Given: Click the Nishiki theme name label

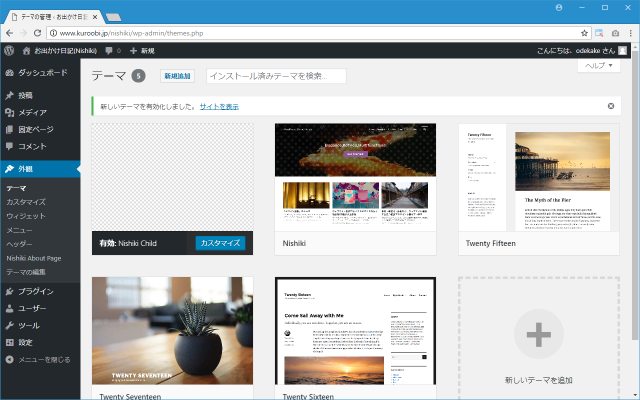Looking at the screenshot, I should pyautogui.click(x=294, y=243).
